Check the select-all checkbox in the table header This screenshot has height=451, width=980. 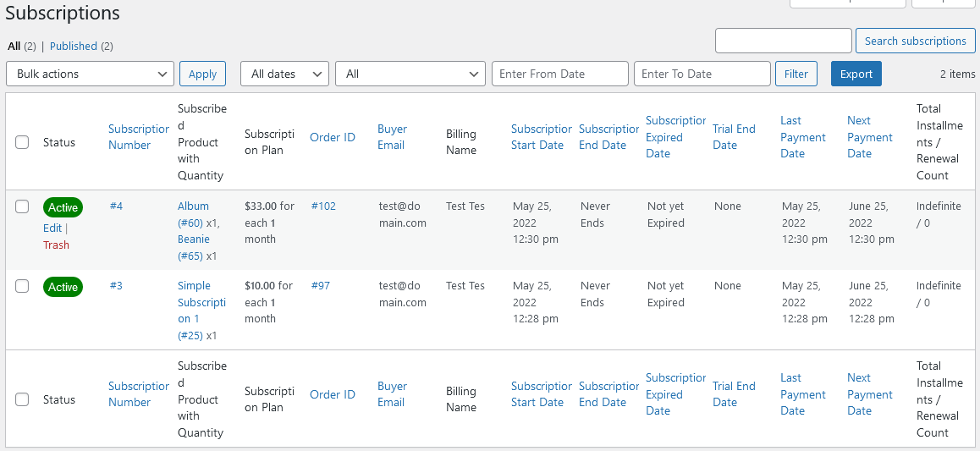[x=22, y=142]
